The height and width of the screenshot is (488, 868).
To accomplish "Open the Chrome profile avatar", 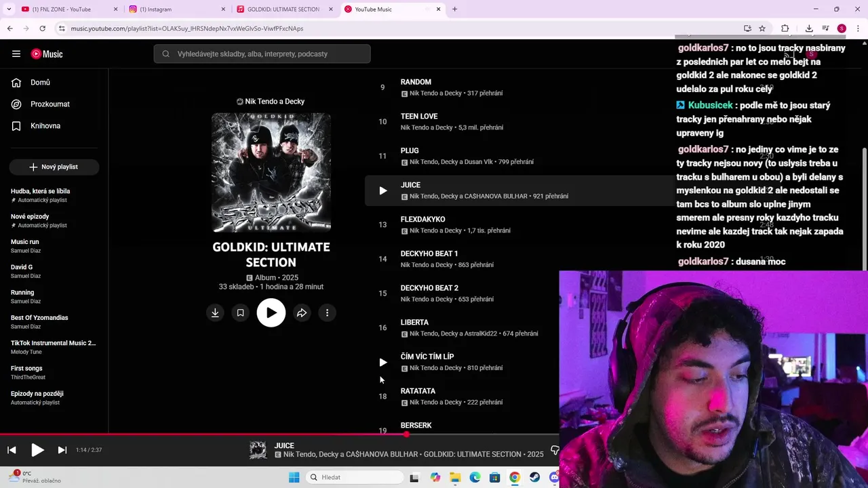I will click(x=842, y=28).
